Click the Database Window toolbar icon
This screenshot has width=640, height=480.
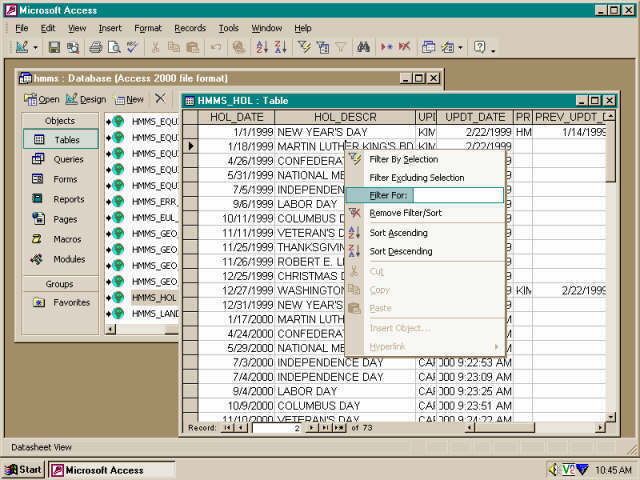coord(428,47)
